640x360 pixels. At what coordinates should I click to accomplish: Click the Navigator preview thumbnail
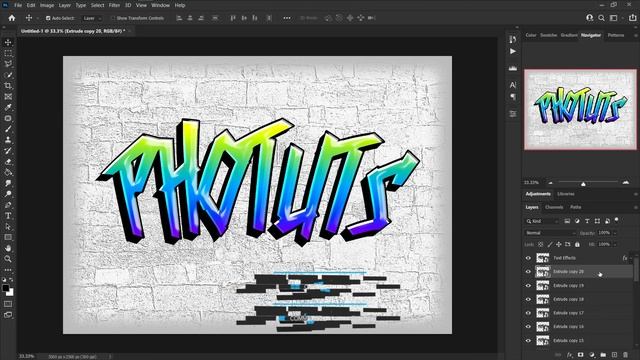point(580,109)
